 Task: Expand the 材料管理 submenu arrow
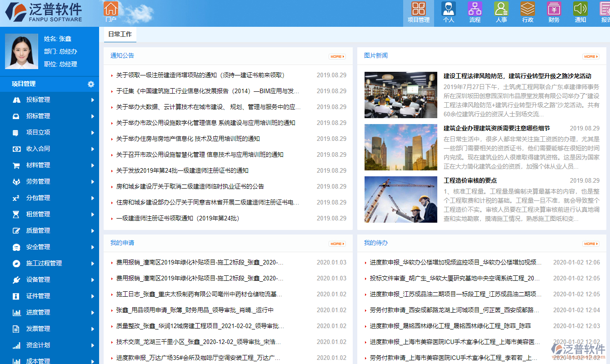click(x=94, y=165)
